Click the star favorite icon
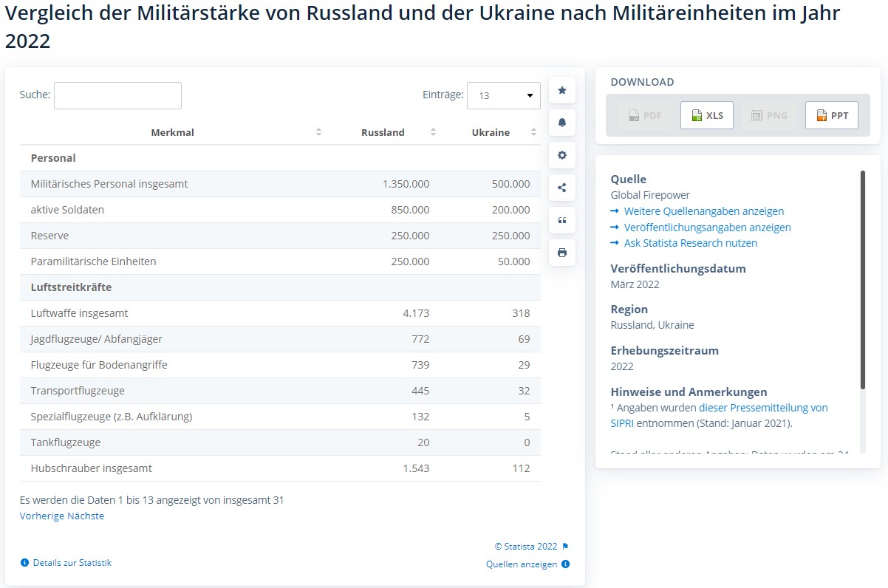 (x=562, y=90)
